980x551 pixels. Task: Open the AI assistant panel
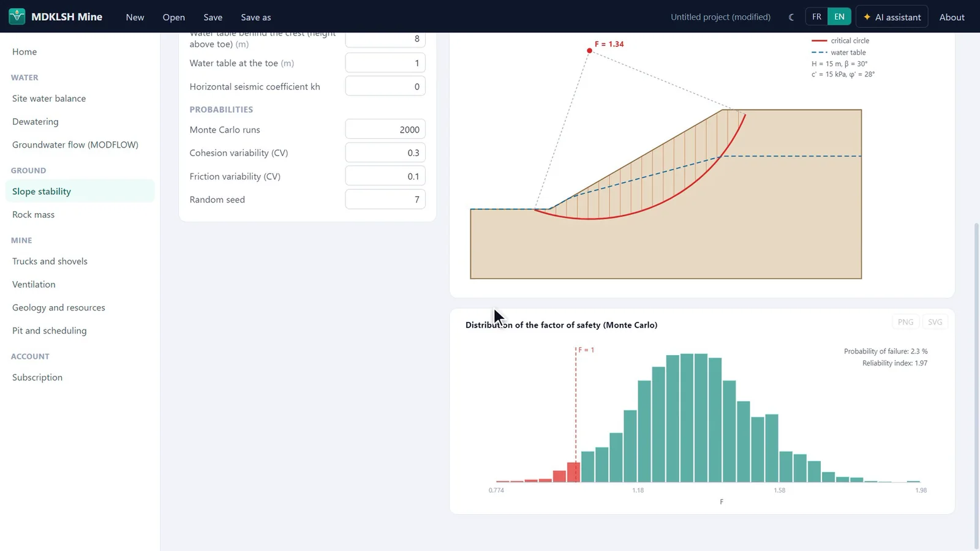pyautogui.click(x=892, y=17)
